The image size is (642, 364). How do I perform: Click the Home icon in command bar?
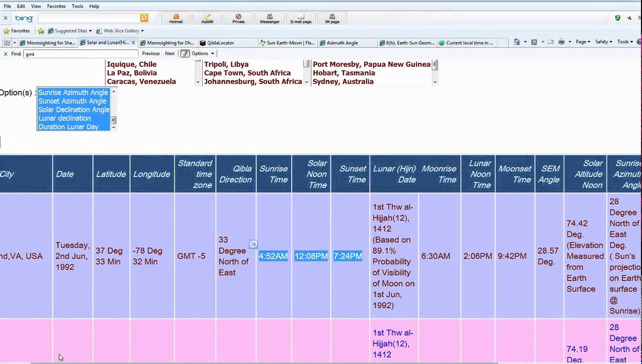tap(517, 42)
